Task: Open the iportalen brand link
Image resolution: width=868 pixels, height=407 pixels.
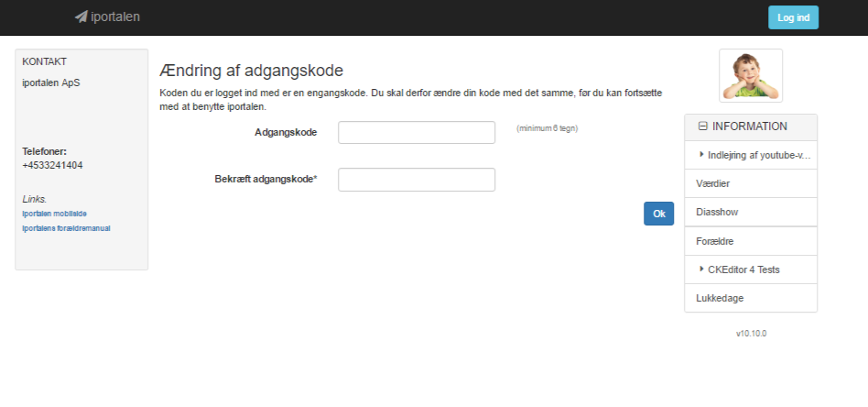Action: click(x=107, y=16)
